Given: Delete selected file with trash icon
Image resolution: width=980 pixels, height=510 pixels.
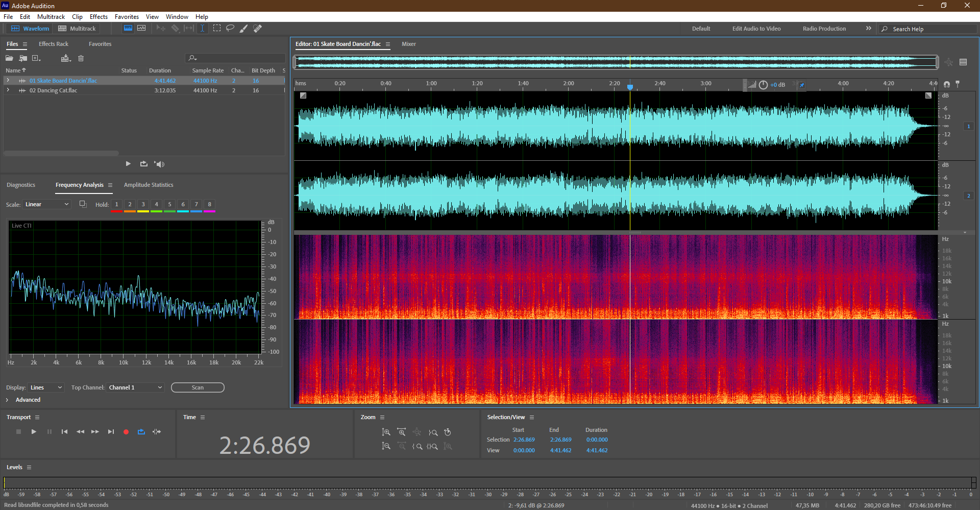Looking at the screenshot, I should (x=81, y=58).
